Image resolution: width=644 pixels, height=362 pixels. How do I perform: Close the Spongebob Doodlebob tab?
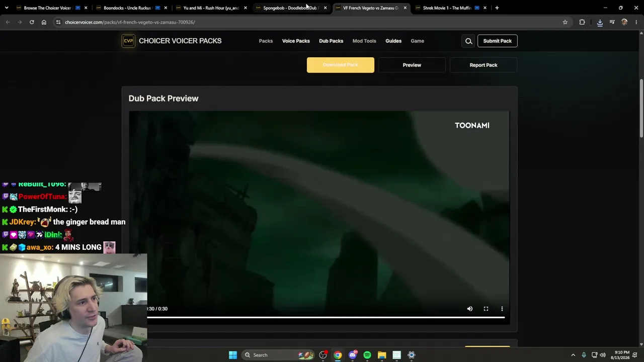pos(325,8)
